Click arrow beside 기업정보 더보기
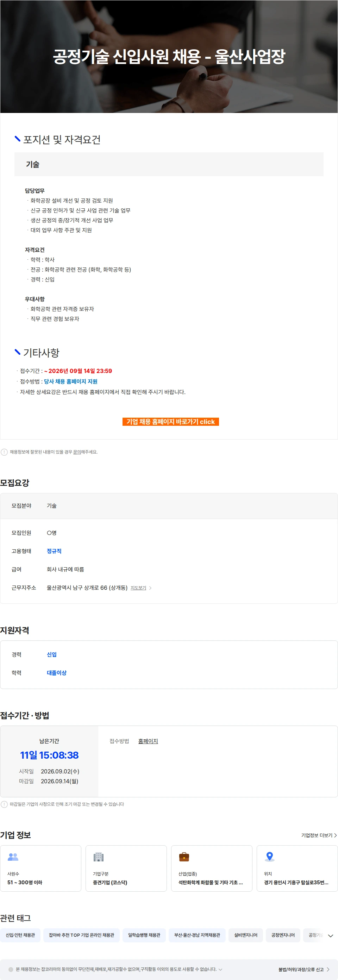Viewport: 338px width, 980px height. point(335,835)
